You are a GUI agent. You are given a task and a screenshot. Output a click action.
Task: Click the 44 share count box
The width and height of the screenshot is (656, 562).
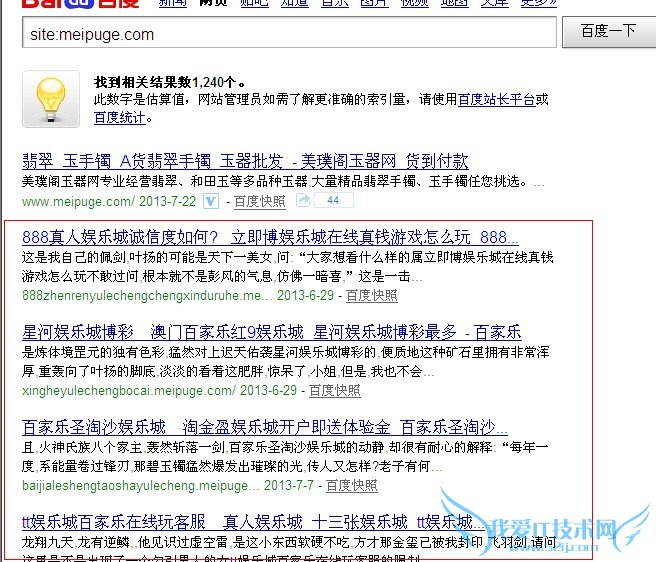pos(333,200)
